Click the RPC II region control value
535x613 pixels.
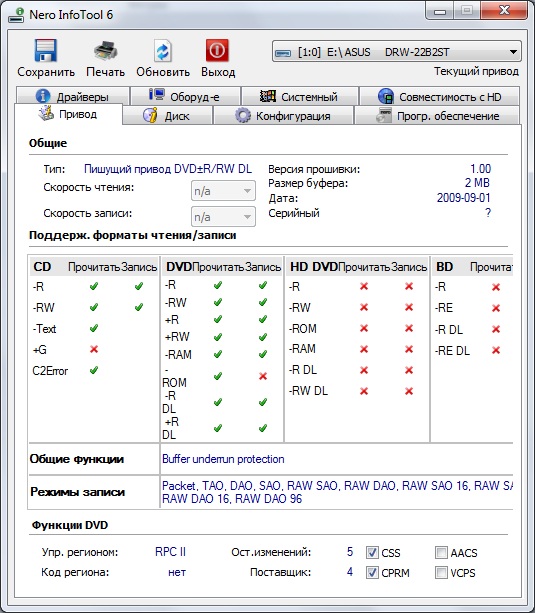point(170,552)
